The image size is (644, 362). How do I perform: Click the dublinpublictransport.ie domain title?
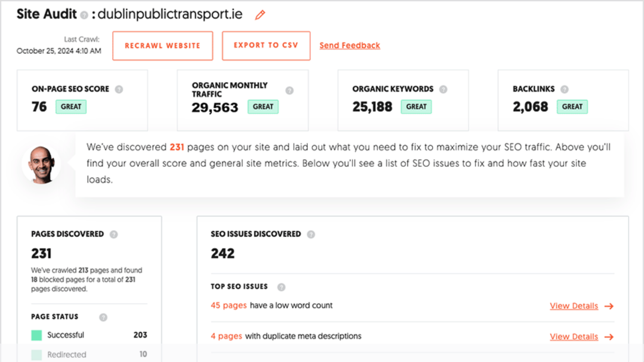point(170,14)
